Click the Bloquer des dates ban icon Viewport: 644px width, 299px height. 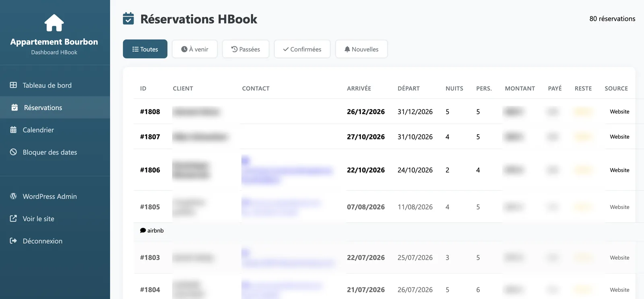pos(13,152)
